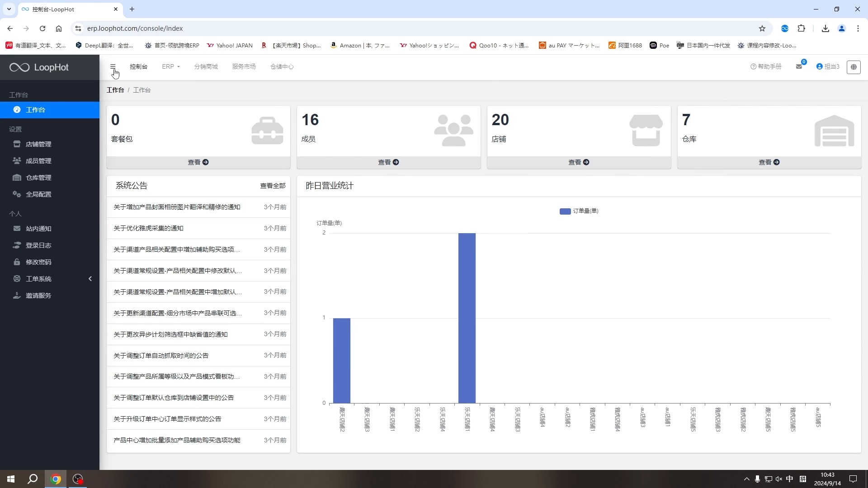868x488 pixels.
Task: Open 登录日志 in sidebar
Action: click(38, 245)
